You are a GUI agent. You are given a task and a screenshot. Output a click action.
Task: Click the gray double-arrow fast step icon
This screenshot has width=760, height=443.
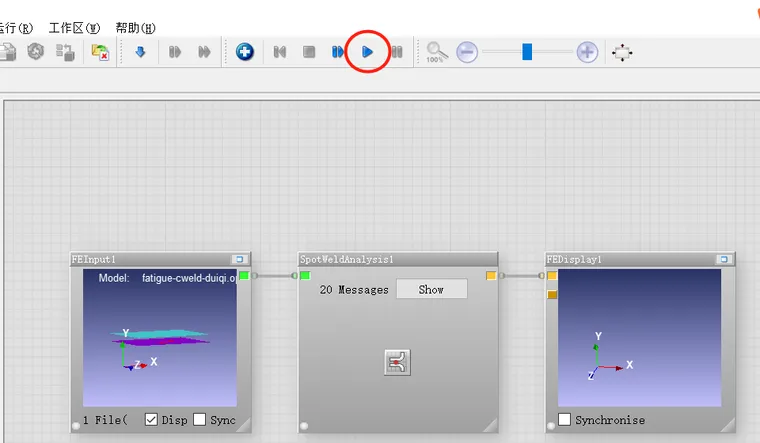(x=204, y=52)
